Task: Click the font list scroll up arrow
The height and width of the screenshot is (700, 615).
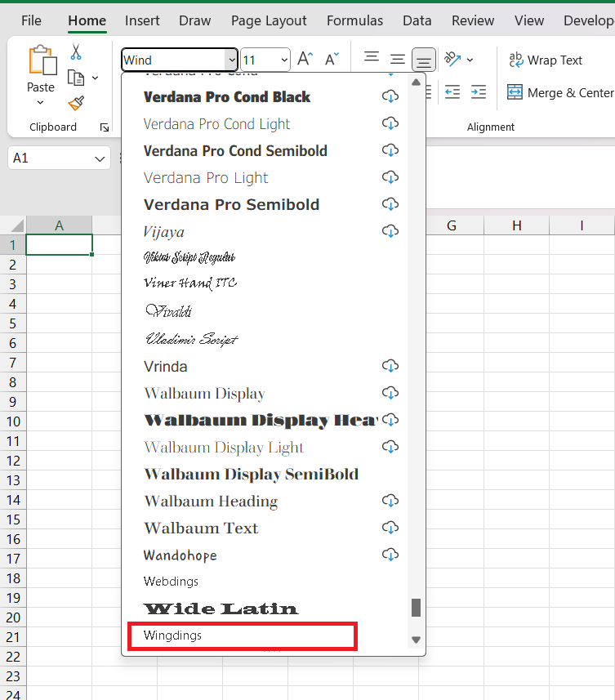Action: click(416, 82)
